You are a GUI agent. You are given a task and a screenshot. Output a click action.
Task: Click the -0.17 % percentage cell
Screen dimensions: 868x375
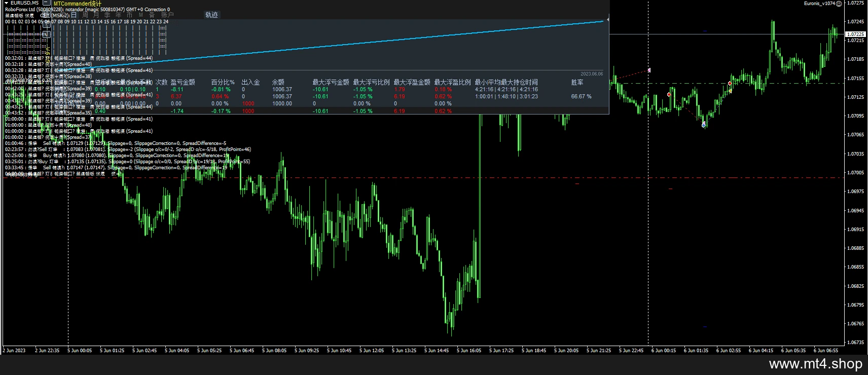(x=221, y=111)
